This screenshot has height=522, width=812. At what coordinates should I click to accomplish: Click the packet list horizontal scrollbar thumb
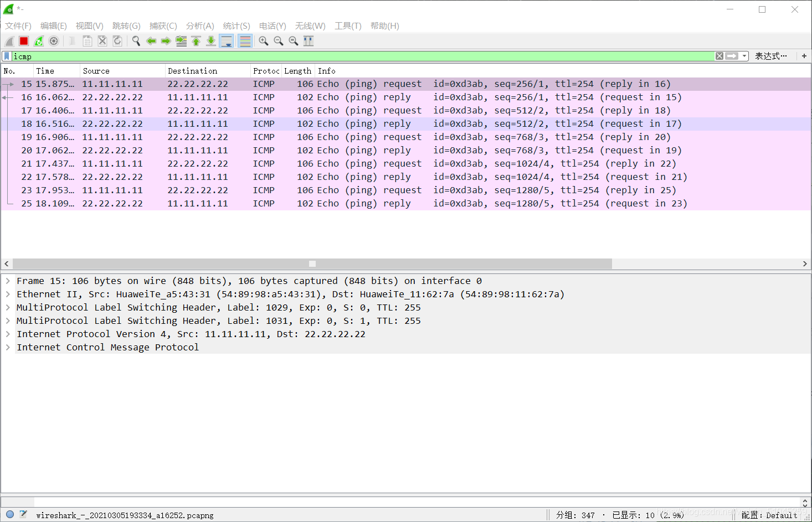pos(312,264)
